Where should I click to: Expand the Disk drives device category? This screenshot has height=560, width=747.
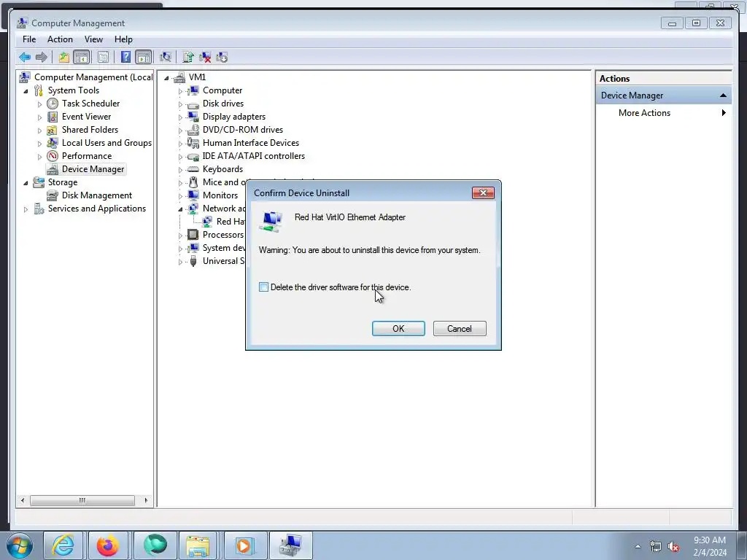180,104
